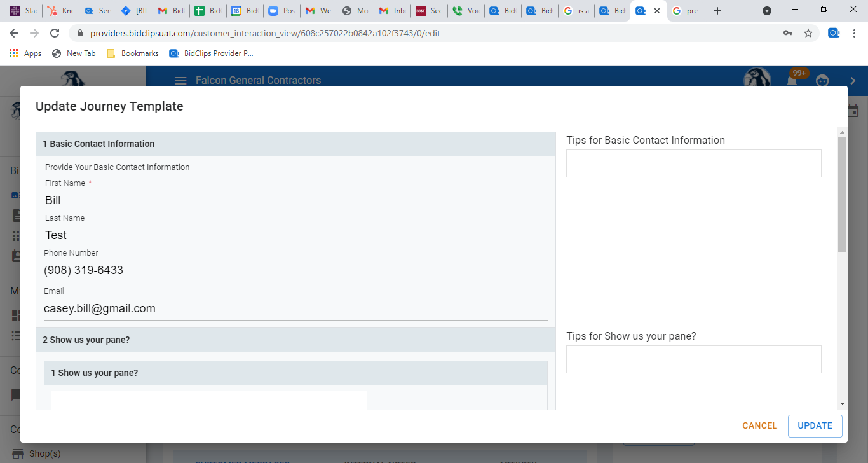The height and width of the screenshot is (463, 868).
Task: Click the notifications bell with 99+ badge
Action: 793,80
